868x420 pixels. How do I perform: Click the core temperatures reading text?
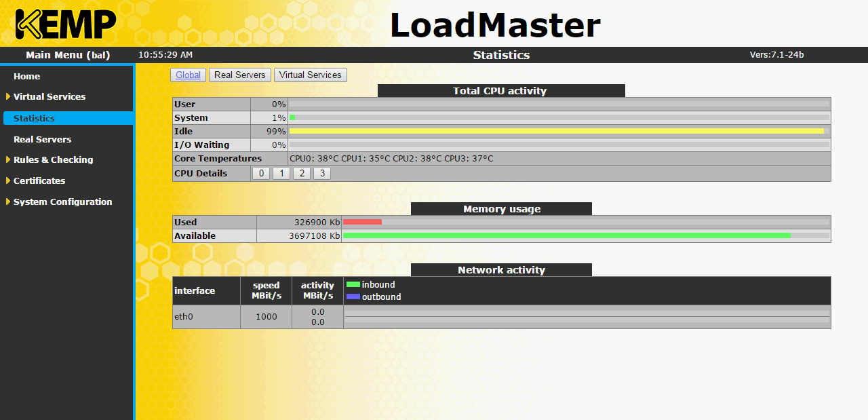pos(391,158)
